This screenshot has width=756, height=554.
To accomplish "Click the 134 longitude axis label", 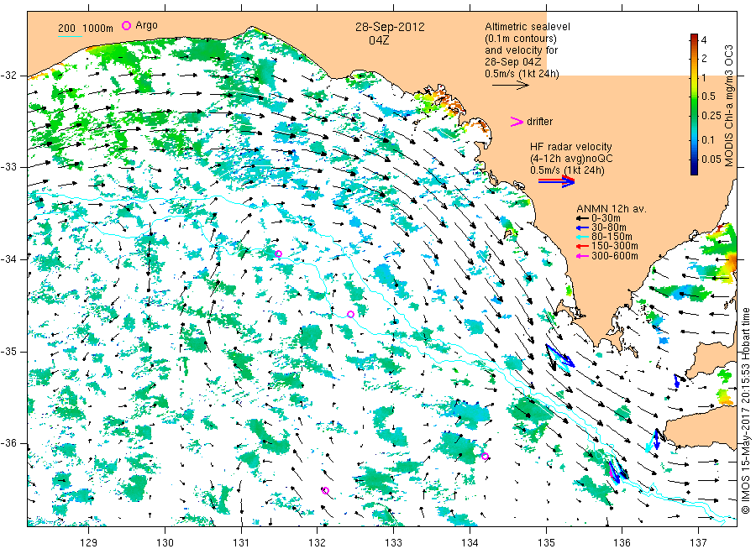I will tap(470, 543).
